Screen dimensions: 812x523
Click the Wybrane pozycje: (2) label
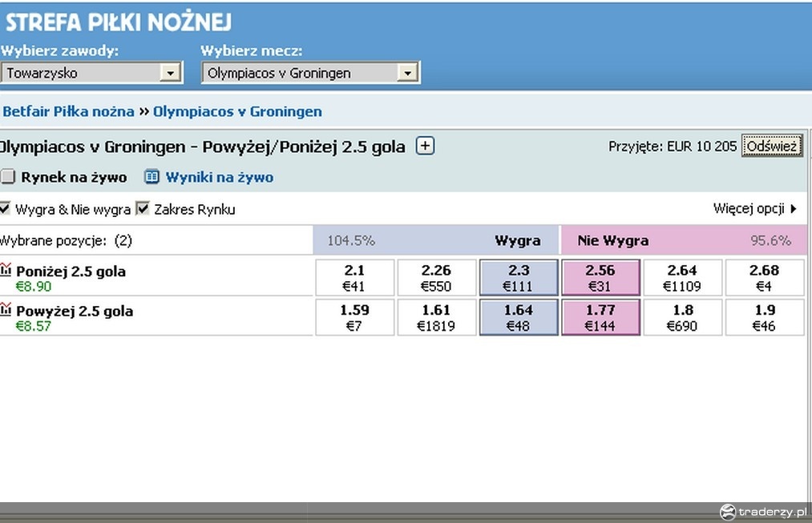click(x=67, y=240)
